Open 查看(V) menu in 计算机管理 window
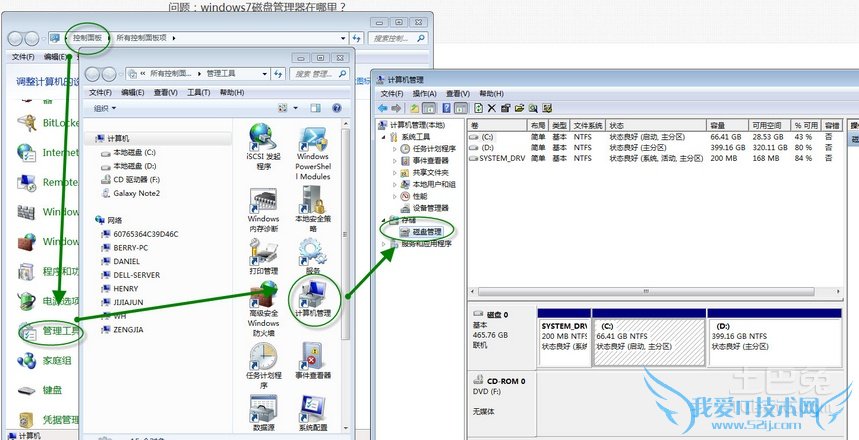Image resolution: width=859 pixels, height=440 pixels. [x=458, y=94]
